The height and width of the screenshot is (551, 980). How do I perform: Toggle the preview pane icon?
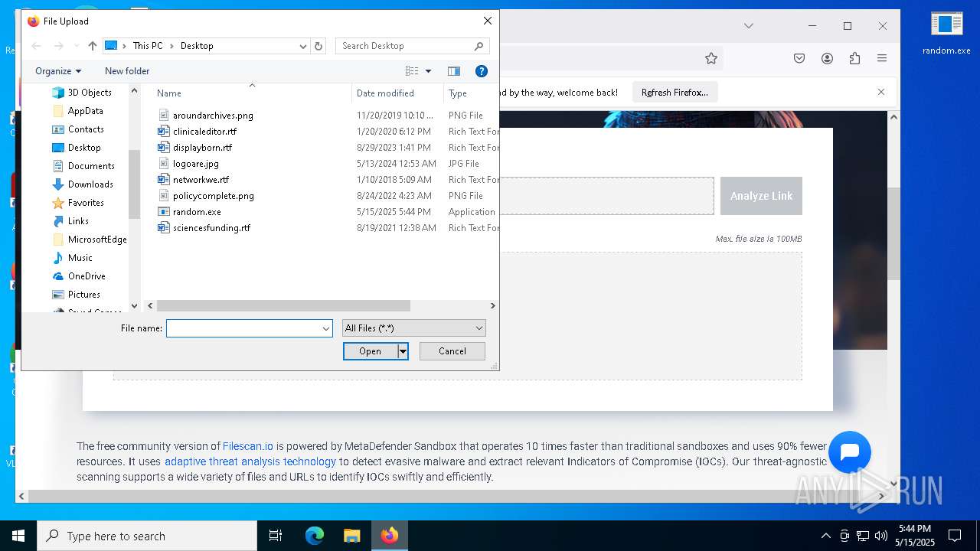454,71
